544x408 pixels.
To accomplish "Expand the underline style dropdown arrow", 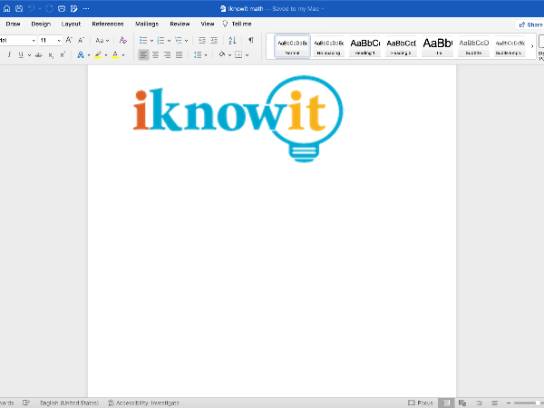I will 29,55.
